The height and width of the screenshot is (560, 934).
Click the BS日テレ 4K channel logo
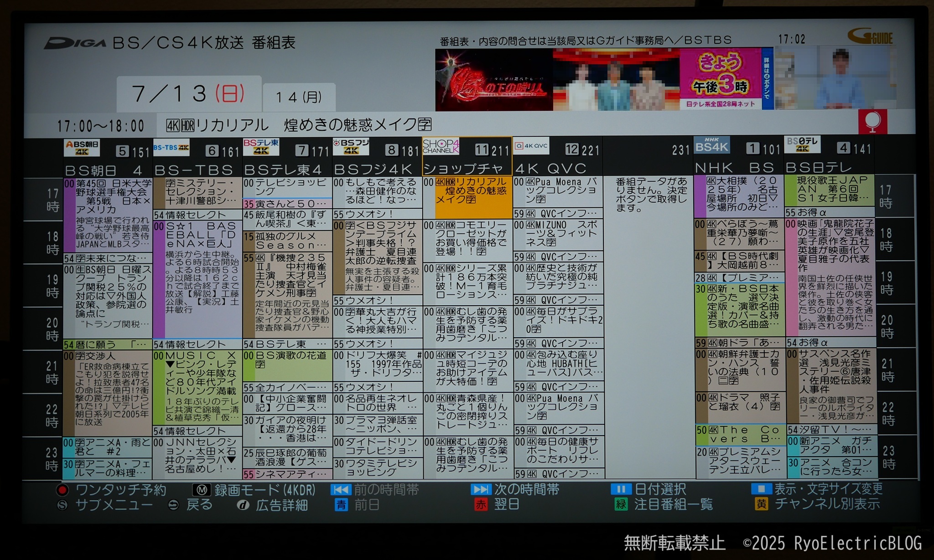[802, 144]
